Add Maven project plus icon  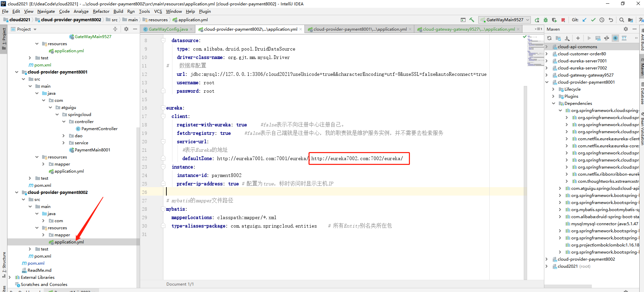[x=578, y=38]
